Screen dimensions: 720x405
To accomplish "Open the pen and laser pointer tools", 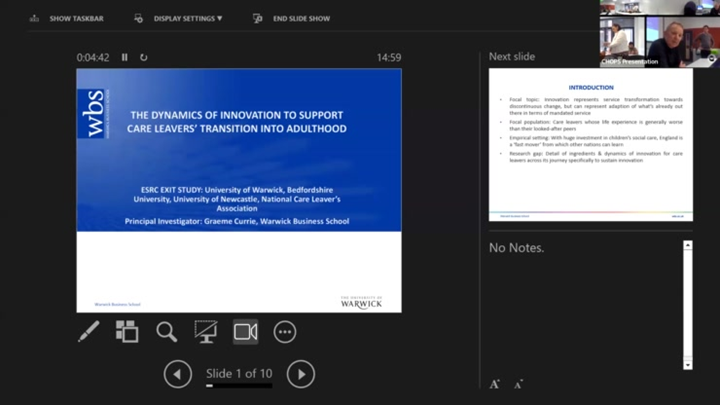I will coord(89,331).
